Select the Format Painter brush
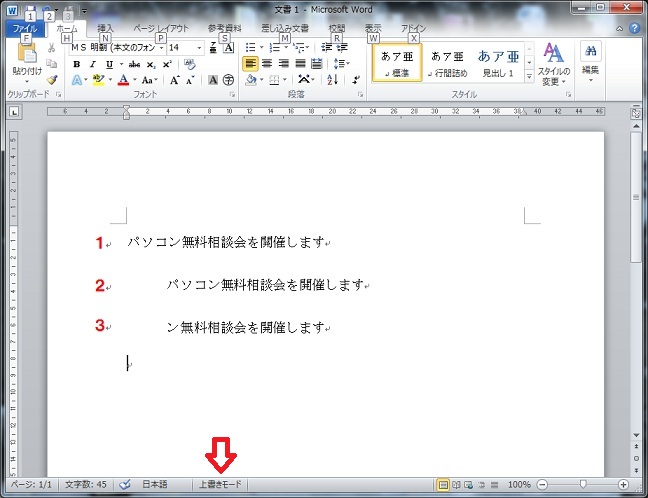The width and height of the screenshot is (648, 498). [x=51, y=79]
